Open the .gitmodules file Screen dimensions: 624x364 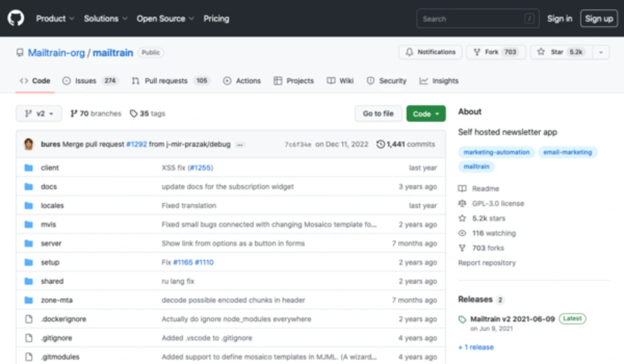pos(60,357)
